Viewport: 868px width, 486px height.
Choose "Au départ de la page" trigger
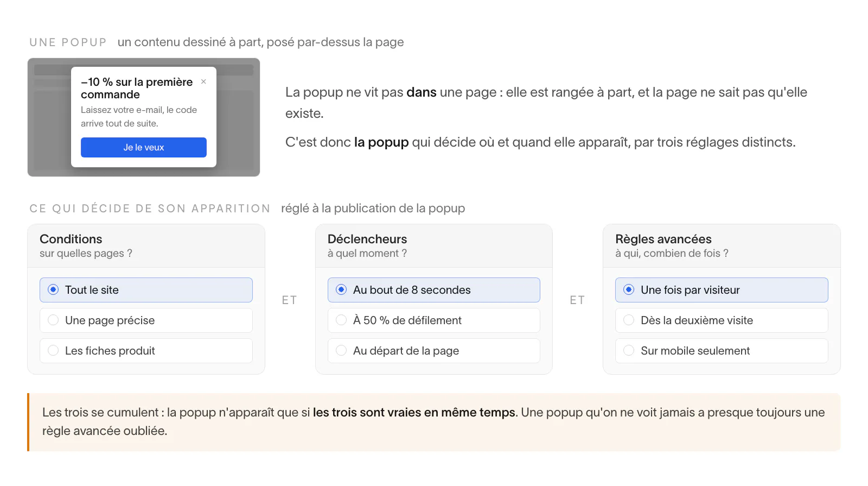click(x=434, y=351)
